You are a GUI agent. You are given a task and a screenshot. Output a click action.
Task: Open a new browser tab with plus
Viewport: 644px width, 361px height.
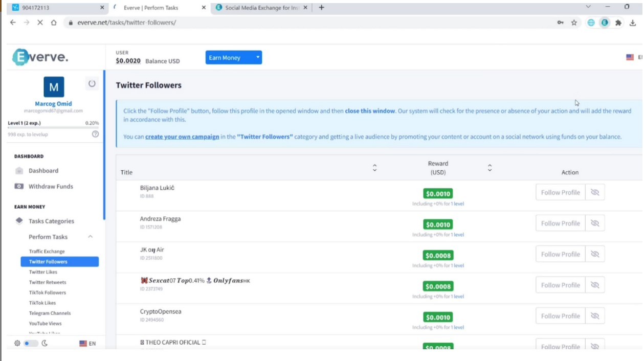point(321,8)
